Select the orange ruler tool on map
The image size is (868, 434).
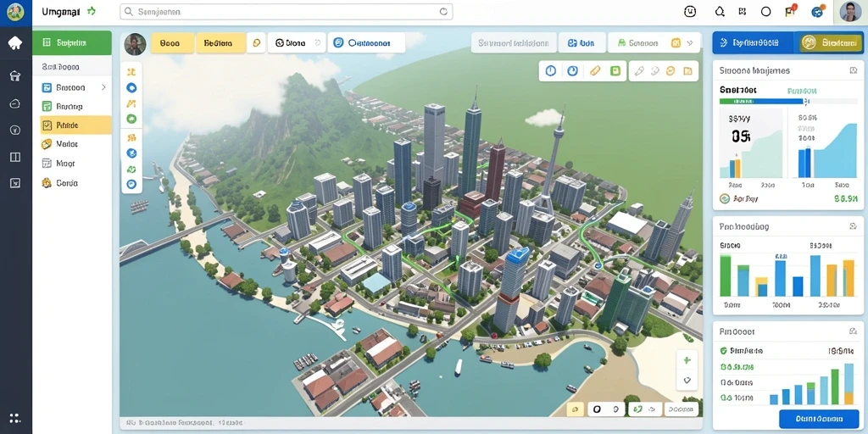(x=594, y=71)
